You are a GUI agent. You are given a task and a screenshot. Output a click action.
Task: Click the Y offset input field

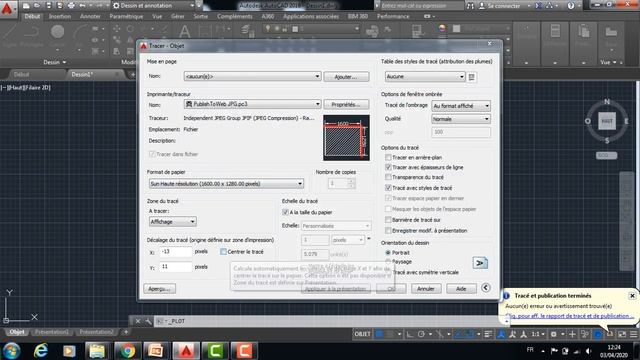pos(176,267)
